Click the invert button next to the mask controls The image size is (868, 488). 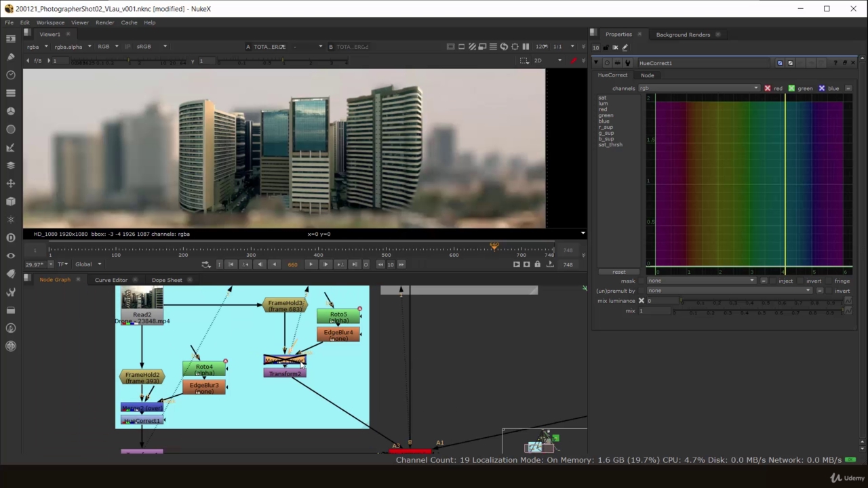click(813, 280)
